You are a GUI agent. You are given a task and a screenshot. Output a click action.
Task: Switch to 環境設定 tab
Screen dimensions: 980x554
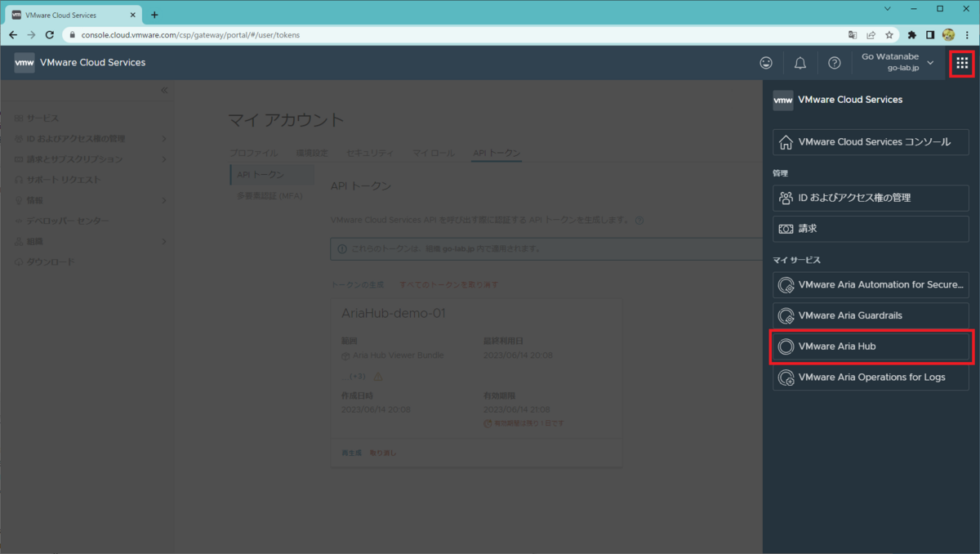[311, 153]
